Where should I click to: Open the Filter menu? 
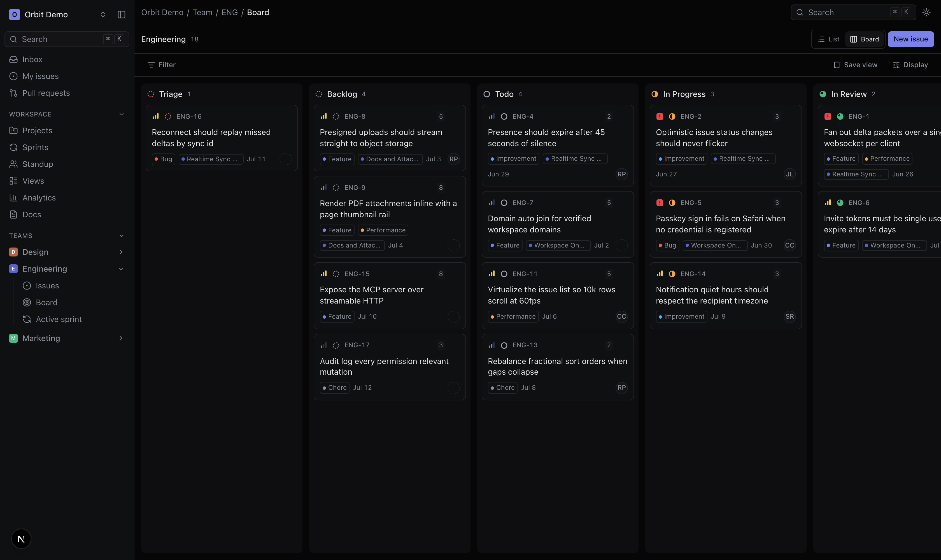click(x=161, y=65)
